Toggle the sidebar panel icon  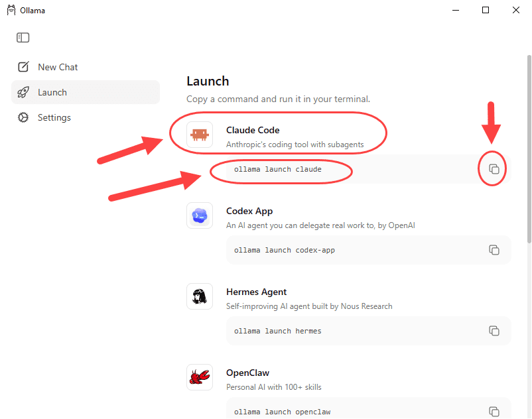tap(23, 38)
